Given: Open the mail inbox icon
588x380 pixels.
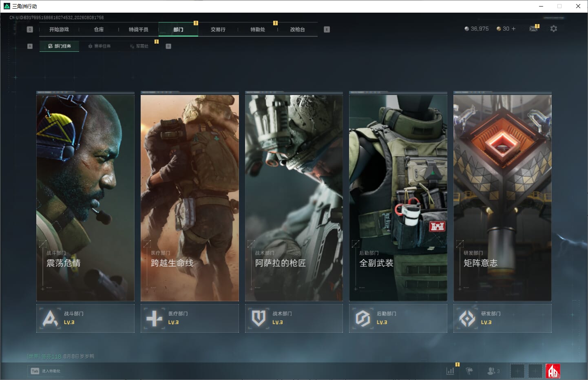Looking at the screenshot, I should click(533, 29).
